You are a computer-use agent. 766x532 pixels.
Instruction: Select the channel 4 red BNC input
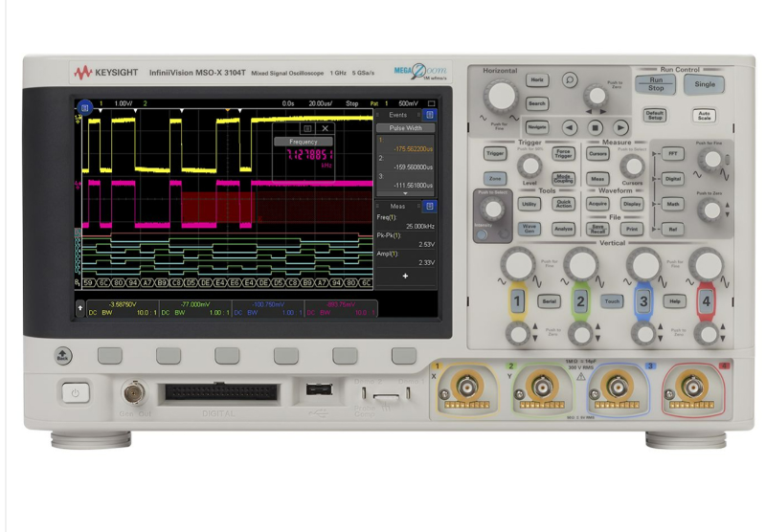click(692, 387)
